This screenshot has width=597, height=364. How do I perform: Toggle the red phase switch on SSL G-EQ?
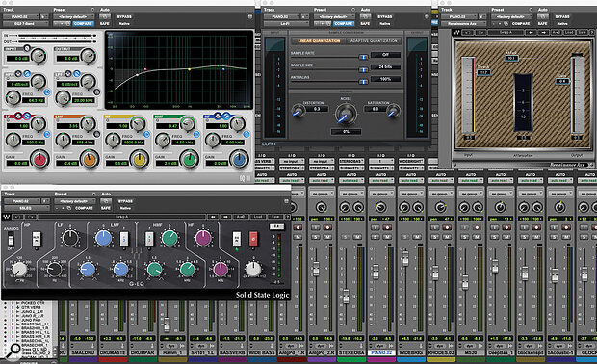pos(253,239)
